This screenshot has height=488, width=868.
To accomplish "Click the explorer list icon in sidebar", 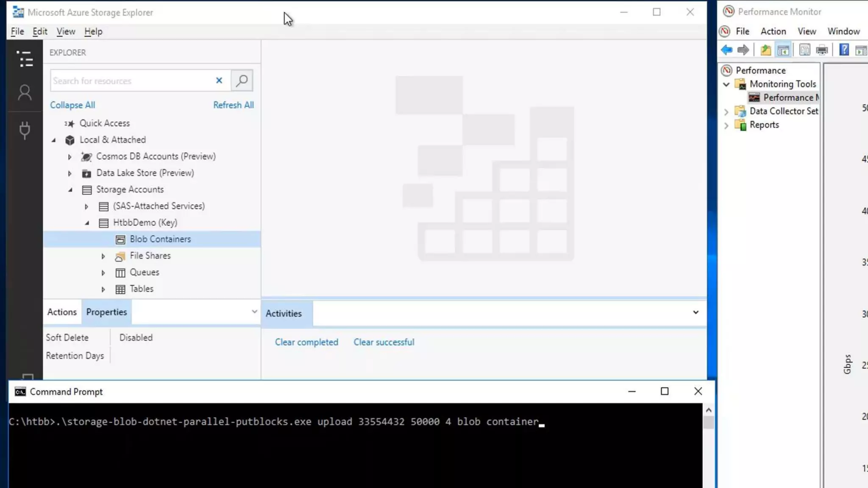I will click(25, 59).
